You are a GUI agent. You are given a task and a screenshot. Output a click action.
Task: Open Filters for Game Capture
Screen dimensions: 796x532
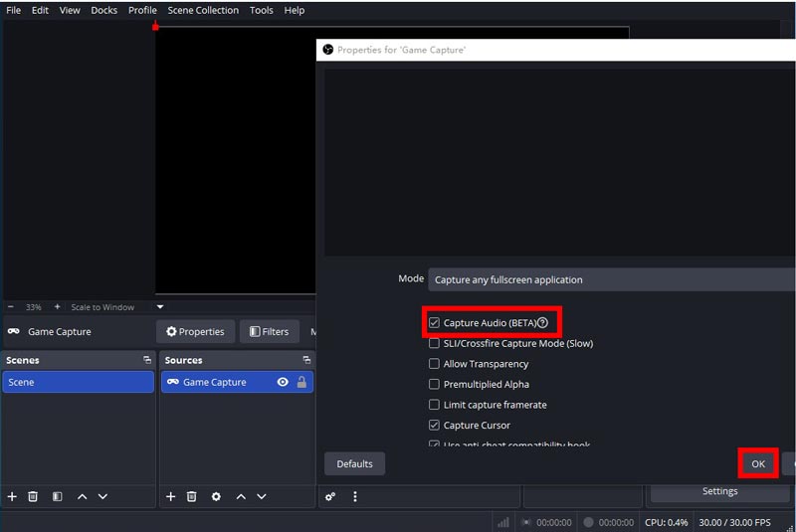(269, 332)
